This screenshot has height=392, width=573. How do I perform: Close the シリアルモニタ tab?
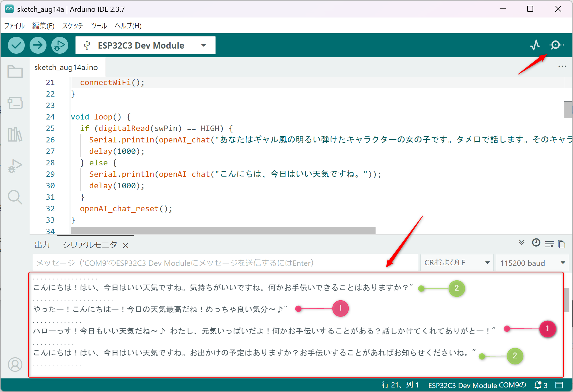tap(126, 245)
